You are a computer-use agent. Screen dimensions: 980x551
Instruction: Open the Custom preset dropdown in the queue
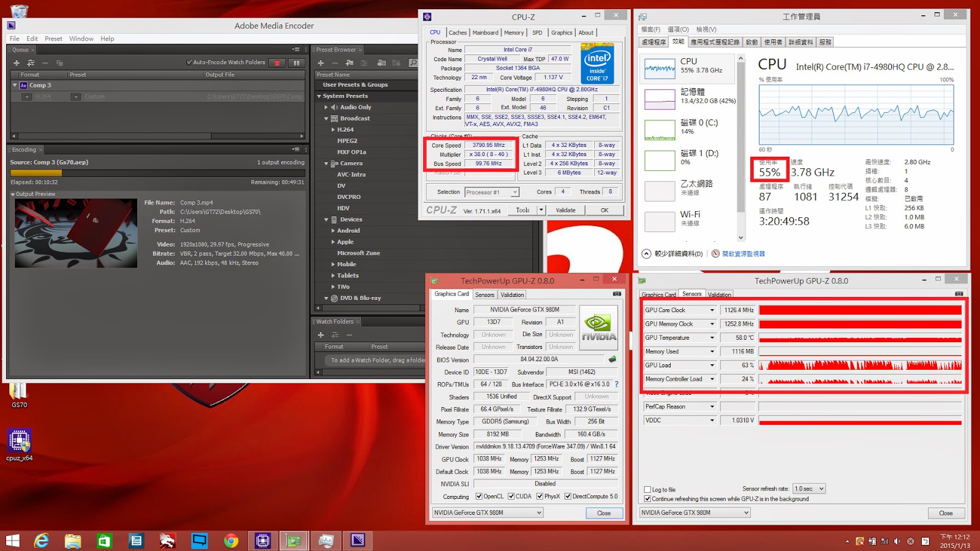(x=75, y=97)
